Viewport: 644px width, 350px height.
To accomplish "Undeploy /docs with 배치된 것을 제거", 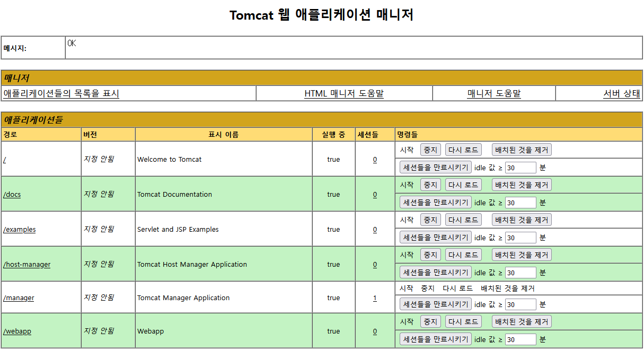I will 522,185.
